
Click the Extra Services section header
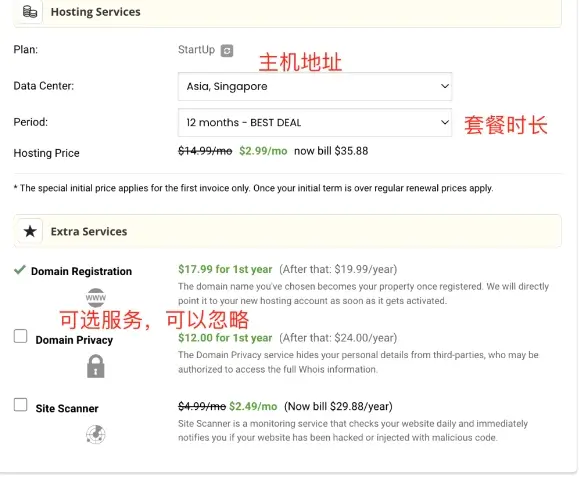pos(287,231)
